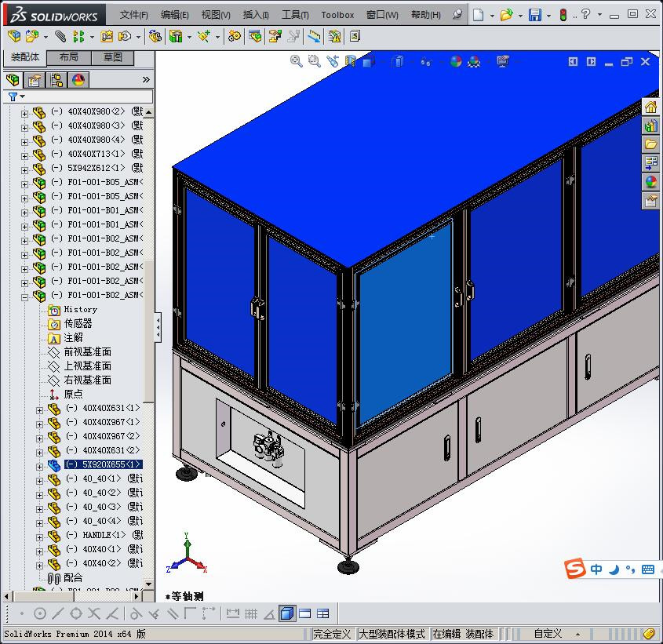Click the New Motion Study gears icon
The height and width of the screenshot is (644, 663).
[x=235, y=36]
